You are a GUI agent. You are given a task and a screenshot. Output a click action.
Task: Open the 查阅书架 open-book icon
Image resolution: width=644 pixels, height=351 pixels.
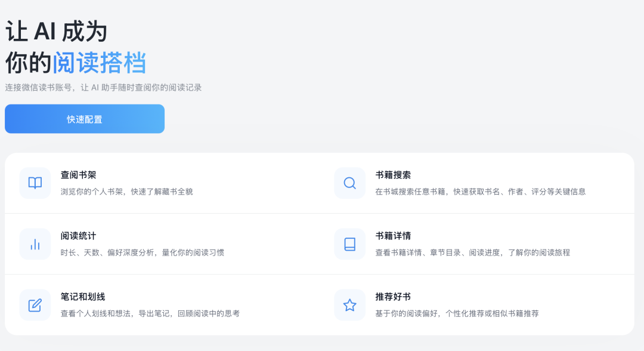[x=35, y=183]
